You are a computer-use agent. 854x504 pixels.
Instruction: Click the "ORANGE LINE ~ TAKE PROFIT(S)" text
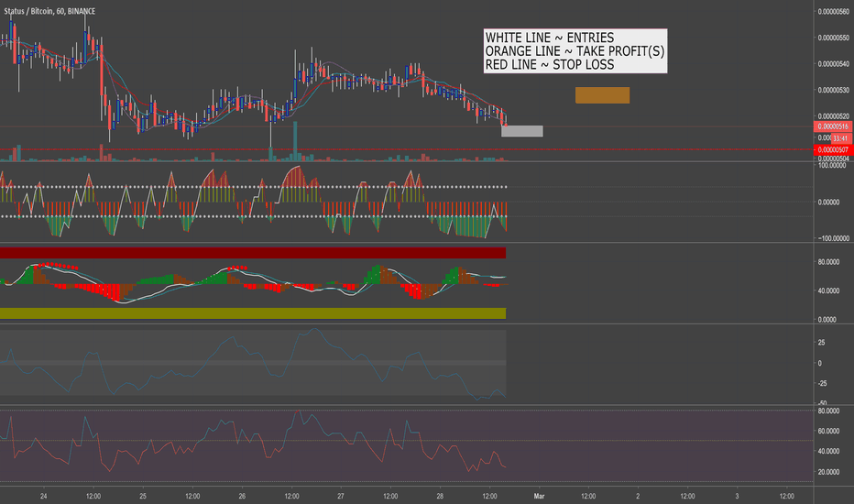[x=575, y=51]
